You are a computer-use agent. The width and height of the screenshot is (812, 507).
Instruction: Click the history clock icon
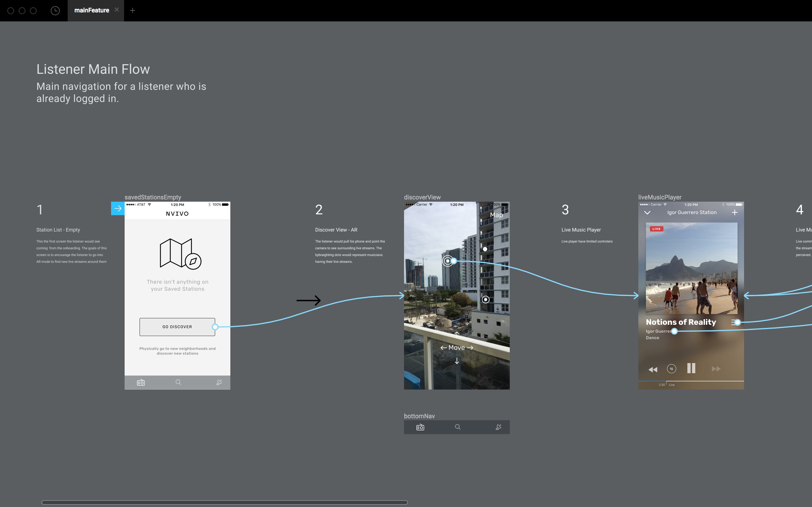click(x=55, y=11)
